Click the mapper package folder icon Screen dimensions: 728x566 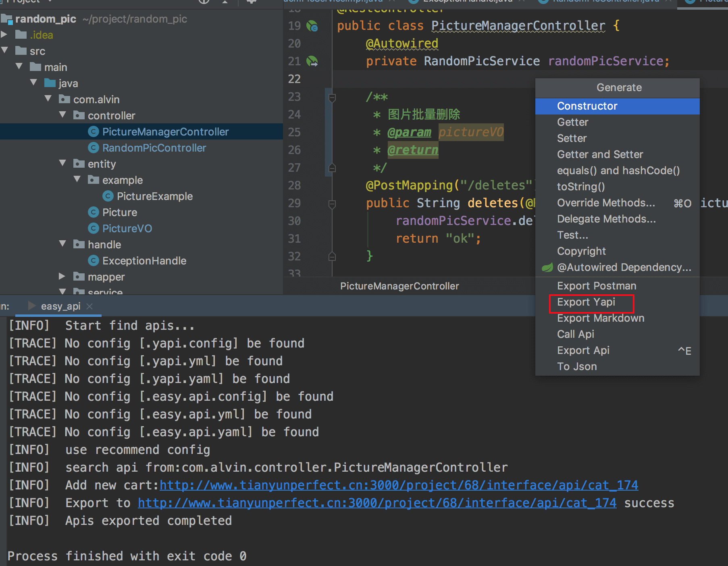[79, 277]
